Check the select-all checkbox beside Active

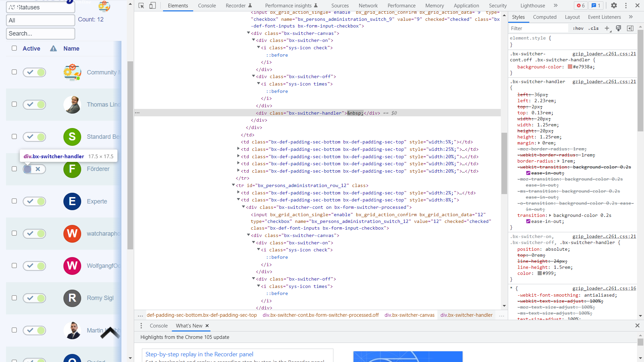14,48
